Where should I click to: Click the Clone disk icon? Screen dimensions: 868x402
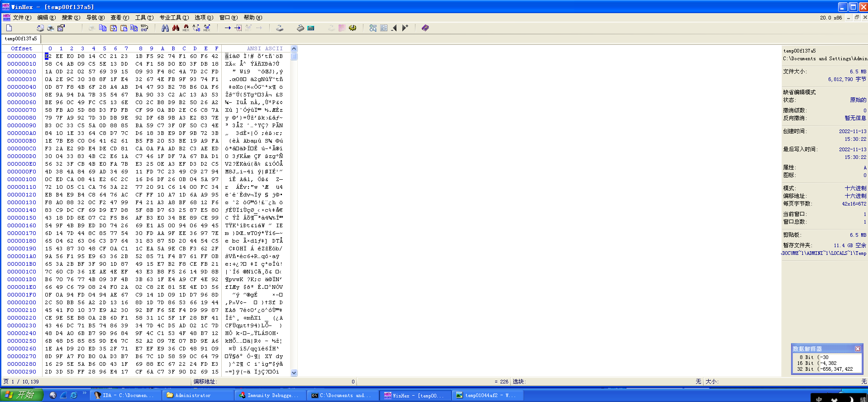point(280,28)
